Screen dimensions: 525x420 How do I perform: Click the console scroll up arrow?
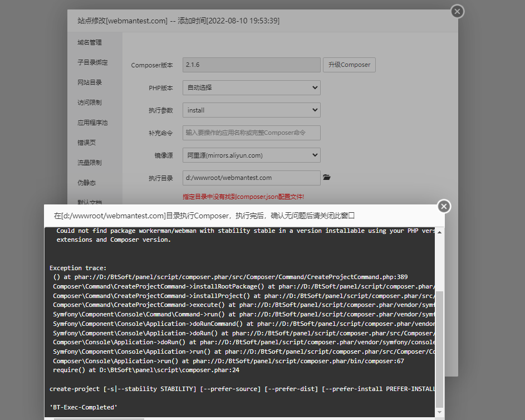tap(440, 232)
